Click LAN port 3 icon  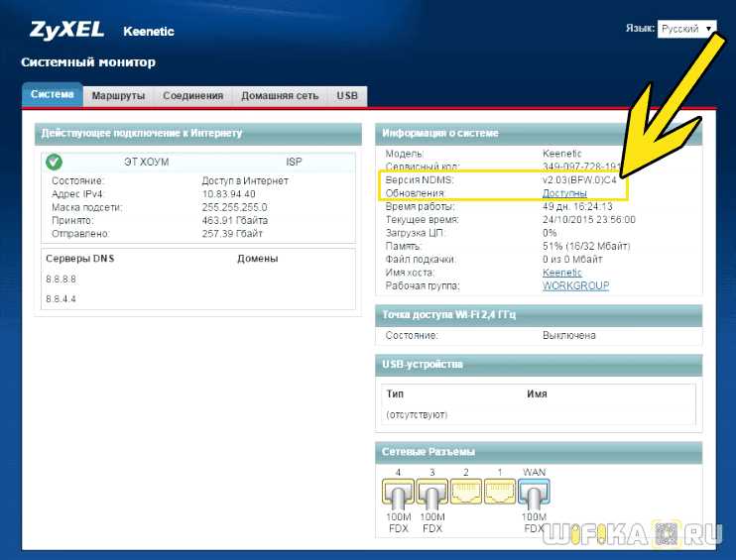point(431,494)
